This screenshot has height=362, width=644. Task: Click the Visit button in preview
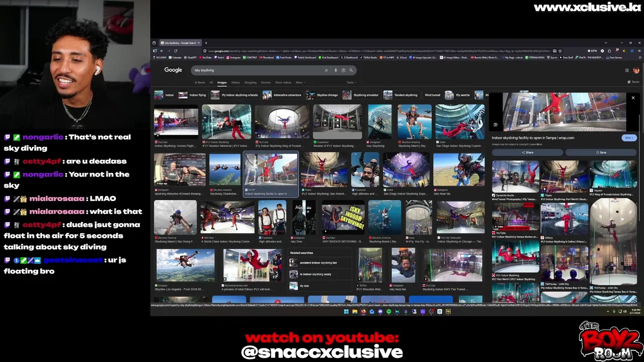[x=629, y=138]
